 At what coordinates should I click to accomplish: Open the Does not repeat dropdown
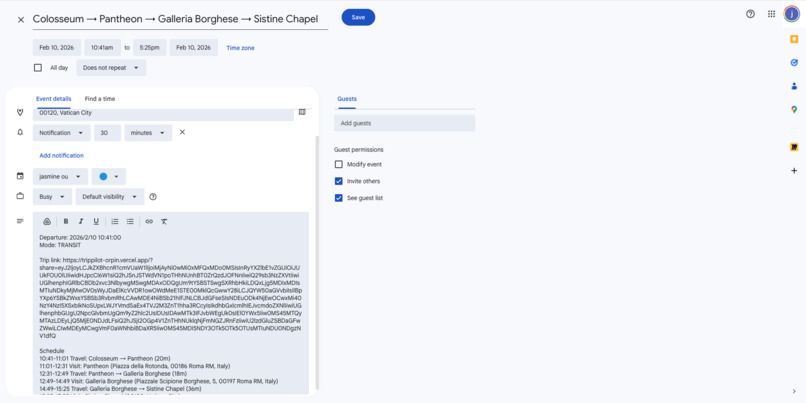point(111,68)
